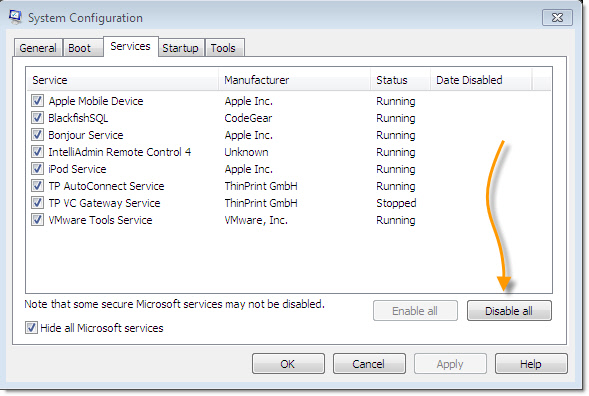Sort by the Status column header
589x396 pixels.
400,80
